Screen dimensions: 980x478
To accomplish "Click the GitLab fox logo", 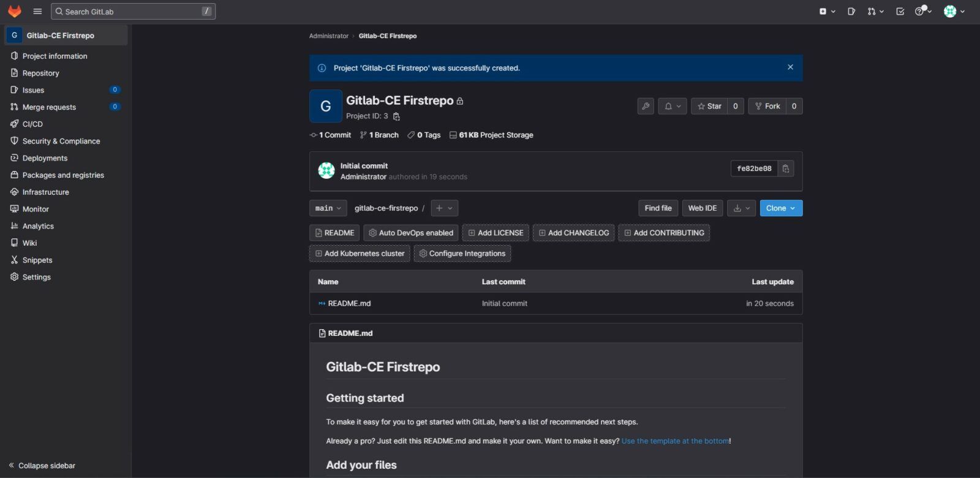I will 15,12.
